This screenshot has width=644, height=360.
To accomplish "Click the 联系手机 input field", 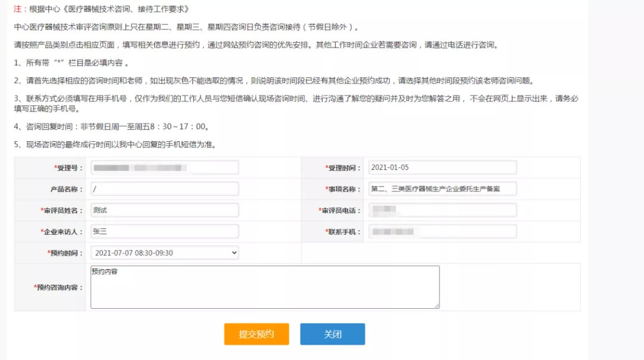I will coord(442,231).
